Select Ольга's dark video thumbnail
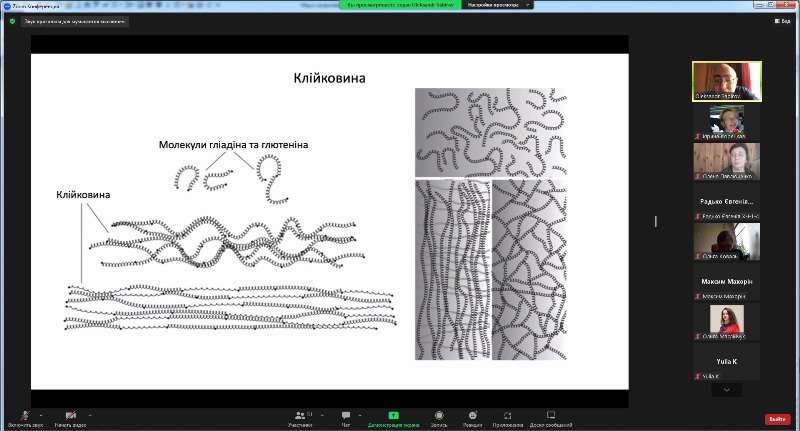Screen dimensions: 800x431 click(x=727, y=241)
